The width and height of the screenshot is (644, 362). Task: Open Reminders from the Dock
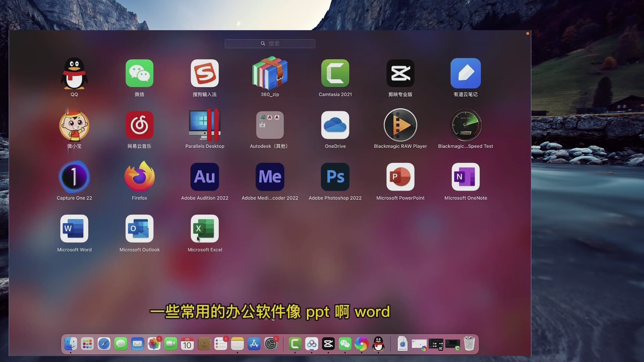221,344
